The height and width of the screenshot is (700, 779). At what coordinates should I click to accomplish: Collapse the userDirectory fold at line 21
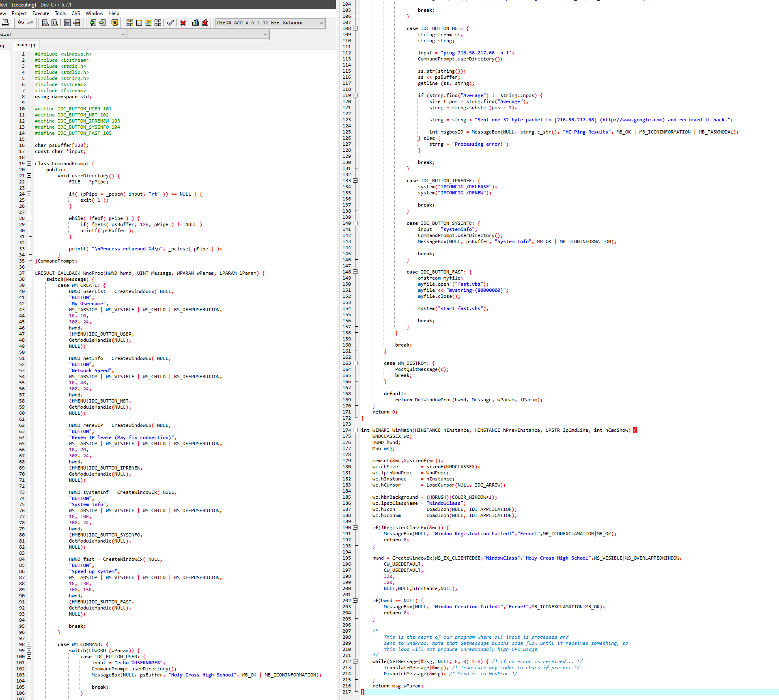(x=29, y=176)
